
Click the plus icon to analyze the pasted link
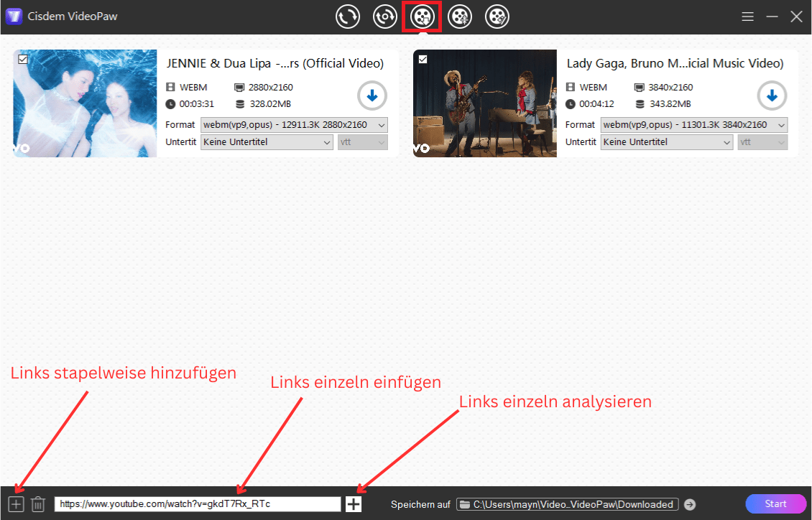[353, 503]
